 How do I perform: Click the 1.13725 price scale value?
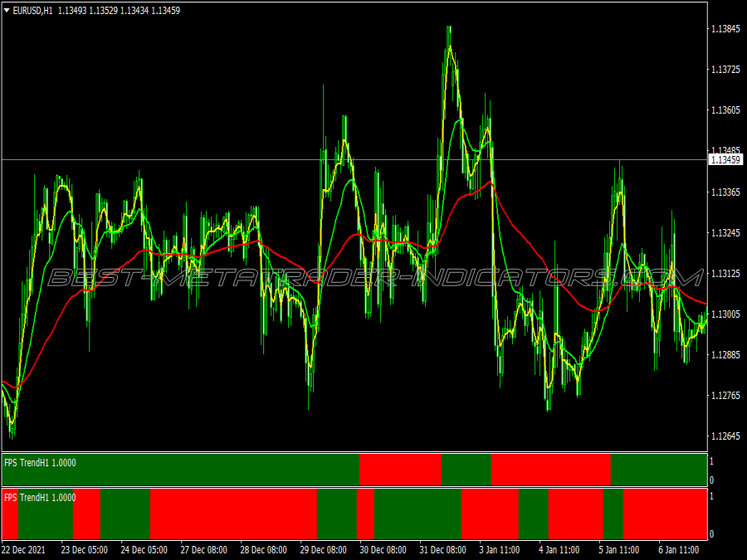[725, 70]
